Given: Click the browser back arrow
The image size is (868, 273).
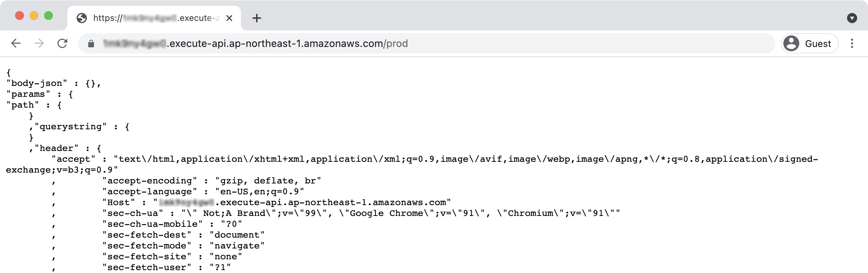Looking at the screenshot, I should click(x=16, y=43).
